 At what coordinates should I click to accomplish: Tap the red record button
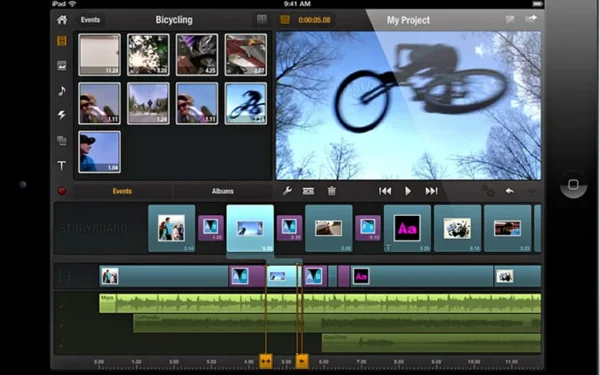click(62, 191)
